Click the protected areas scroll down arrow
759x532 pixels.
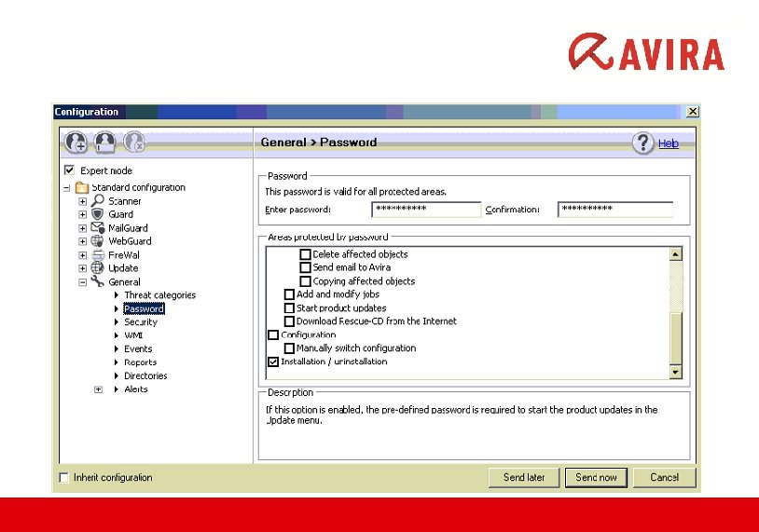[676, 372]
